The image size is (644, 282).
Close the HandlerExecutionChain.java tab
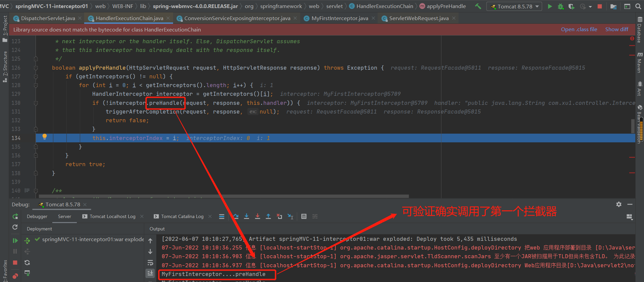tap(168, 18)
